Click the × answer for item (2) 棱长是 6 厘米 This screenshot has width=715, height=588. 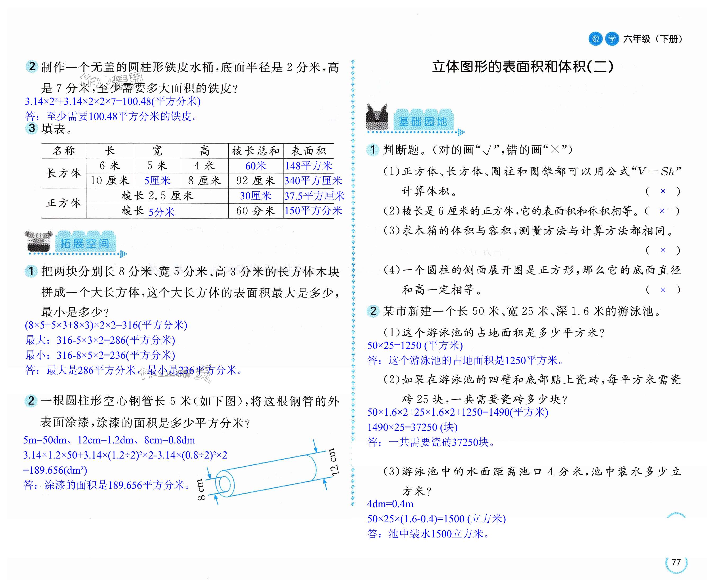(662, 211)
